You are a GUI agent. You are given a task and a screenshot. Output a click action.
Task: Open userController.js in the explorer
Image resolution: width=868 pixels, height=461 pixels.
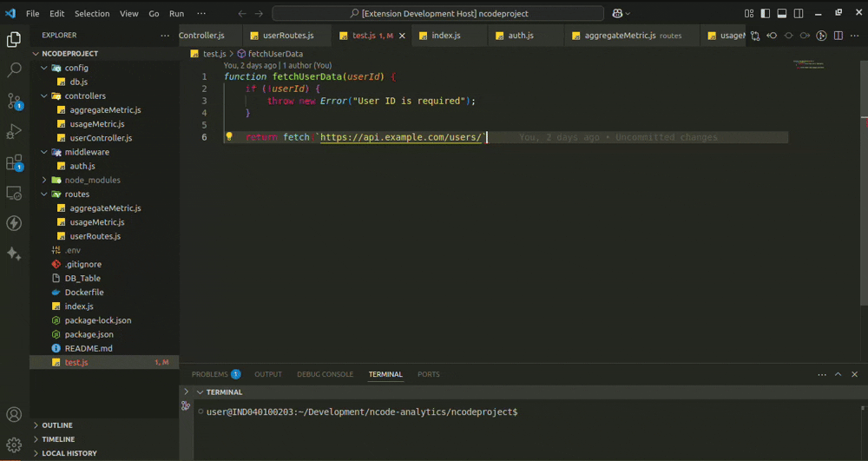pyautogui.click(x=101, y=138)
